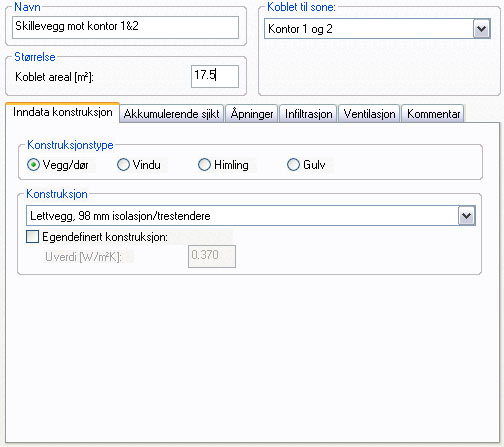Click the disabled Uverdi field
This screenshot has height=447, width=504.
[x=212, y=256]
